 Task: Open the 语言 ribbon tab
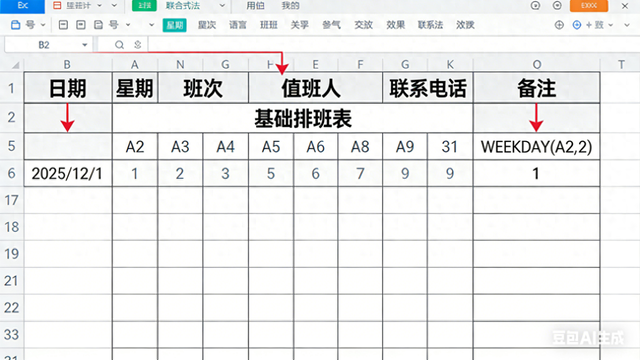[238, 25]
